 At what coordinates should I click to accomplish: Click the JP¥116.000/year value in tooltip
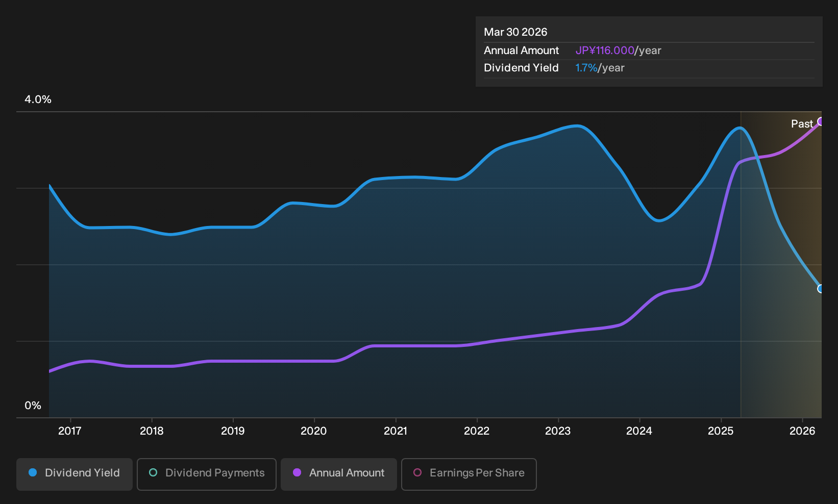618,51
